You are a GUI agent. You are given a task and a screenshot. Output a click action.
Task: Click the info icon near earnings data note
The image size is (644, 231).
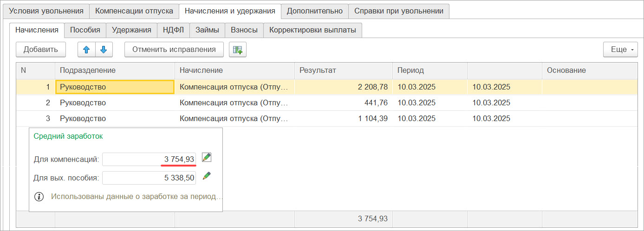(40, 197)
